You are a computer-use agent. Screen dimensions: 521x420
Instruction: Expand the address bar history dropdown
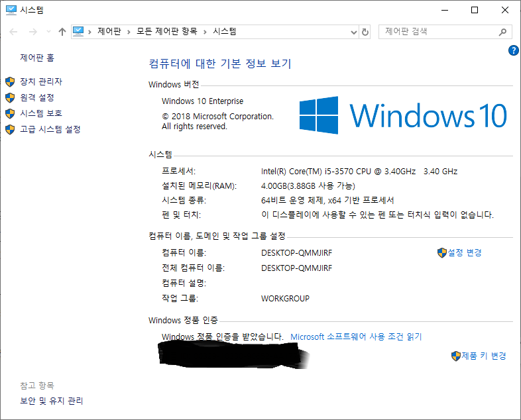click(354, 32)
